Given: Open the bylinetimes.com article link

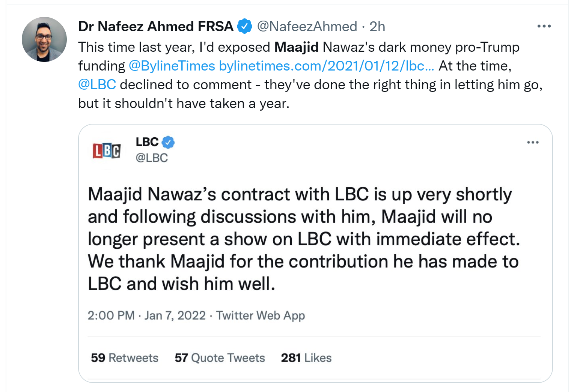Looking at the screenshot, I should click(327, 66).
